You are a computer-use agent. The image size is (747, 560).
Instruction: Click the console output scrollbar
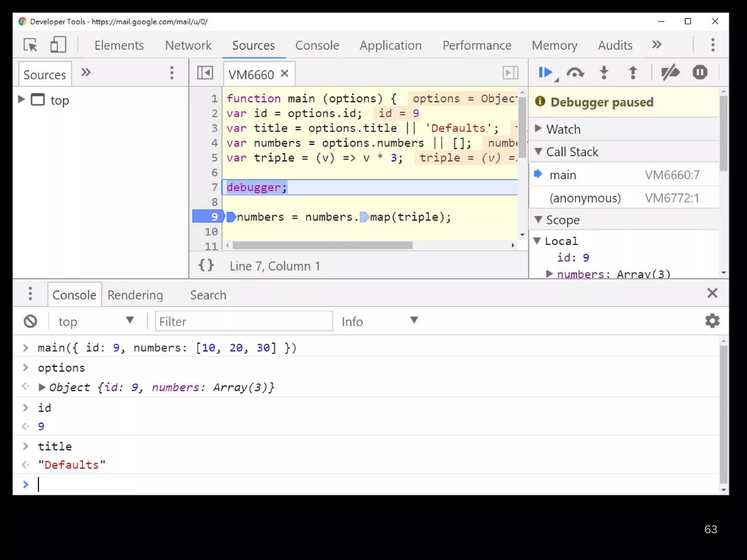pos(724,415)
